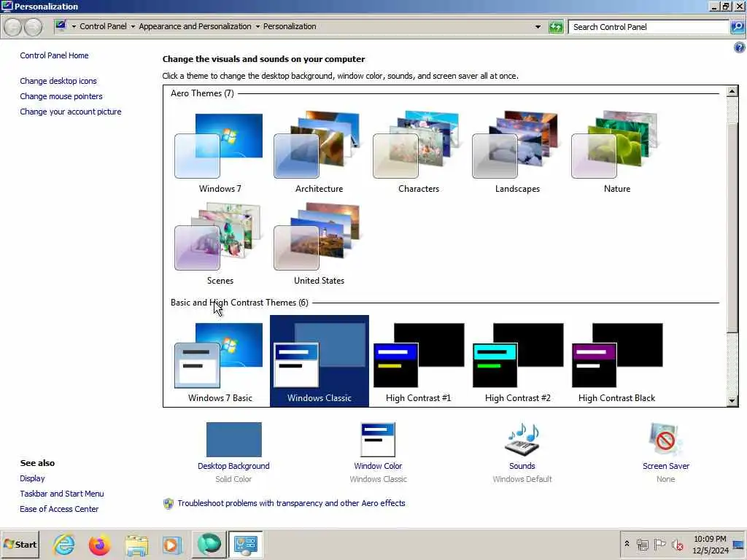Click the address bar Personalization location icon
Screen dimensions: 747x560
(61, 26)
